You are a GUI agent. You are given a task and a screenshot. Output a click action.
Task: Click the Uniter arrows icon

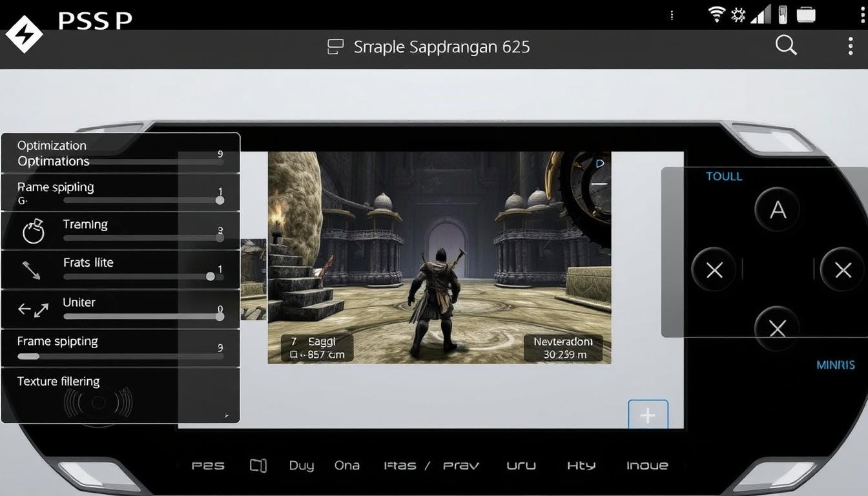click(x=33, y=310)
